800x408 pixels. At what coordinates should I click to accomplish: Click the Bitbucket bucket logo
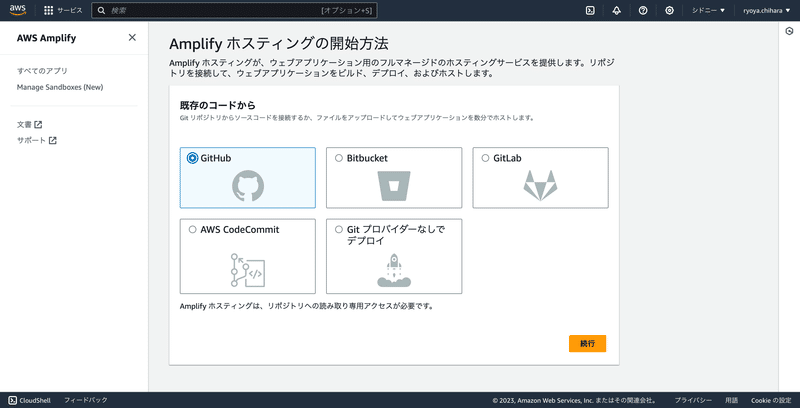point(394,186)
